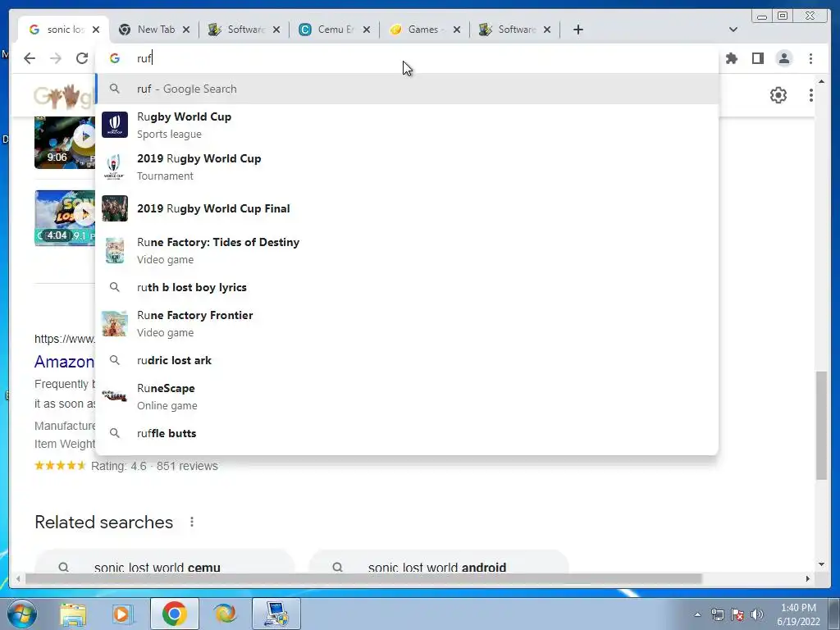This screenshot has height=630, width=840.
Task: Choose Rune Factory Frontier suggestion
Action: point(407,323)
